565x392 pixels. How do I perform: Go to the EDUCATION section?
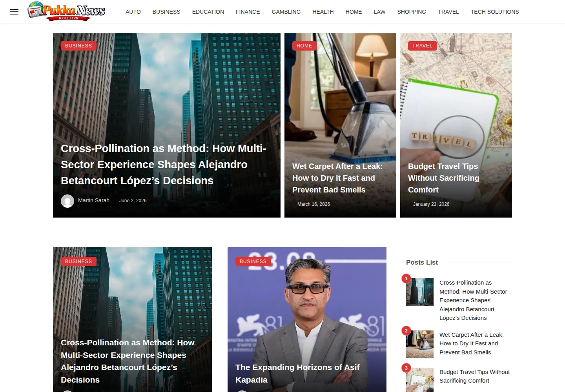click(208, 12)
